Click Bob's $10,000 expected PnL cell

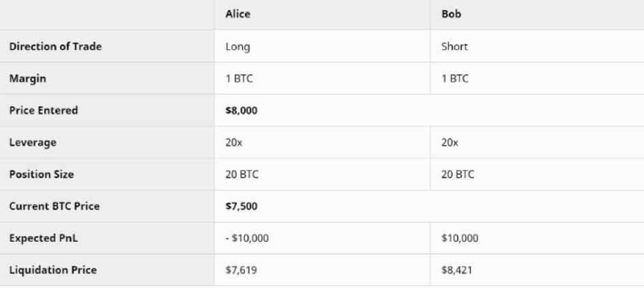pyautogui.click(x=460, y=238)
